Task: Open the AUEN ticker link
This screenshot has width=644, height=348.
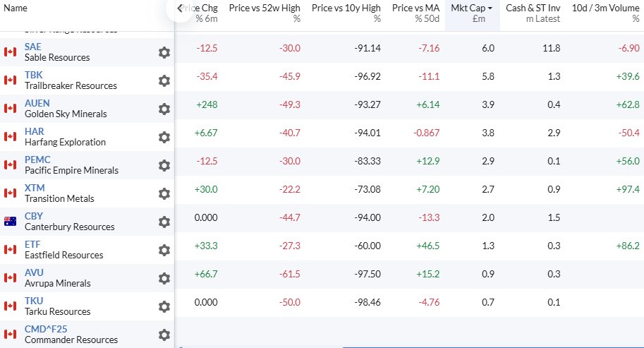Action: click(x=37, y=104)
